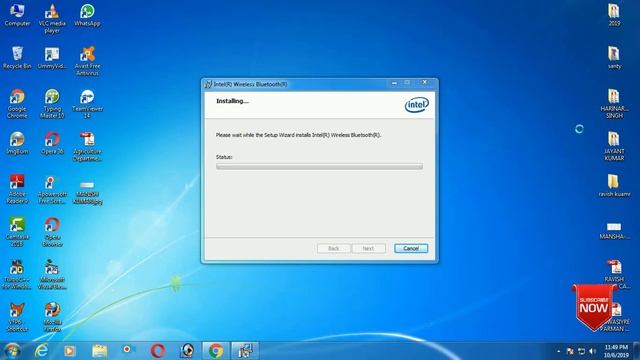Open Google Chrome desktop shortcut
The height and width of the screenshot is (360, 640).
point(17,103)
